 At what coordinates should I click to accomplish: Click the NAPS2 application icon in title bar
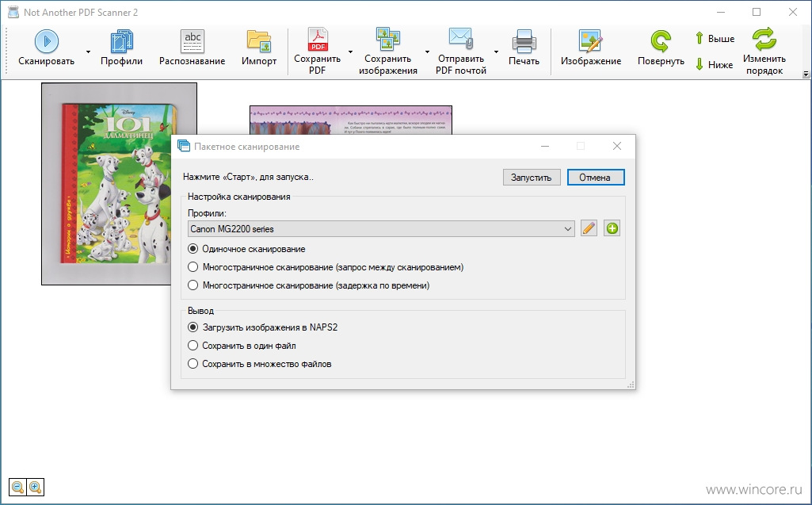click(x=13, y=12)
